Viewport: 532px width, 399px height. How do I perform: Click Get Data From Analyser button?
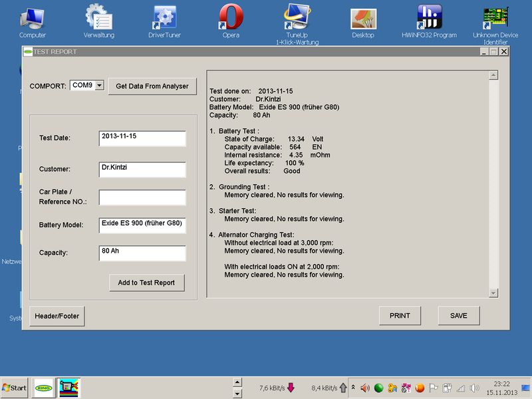tap(152, 86)
